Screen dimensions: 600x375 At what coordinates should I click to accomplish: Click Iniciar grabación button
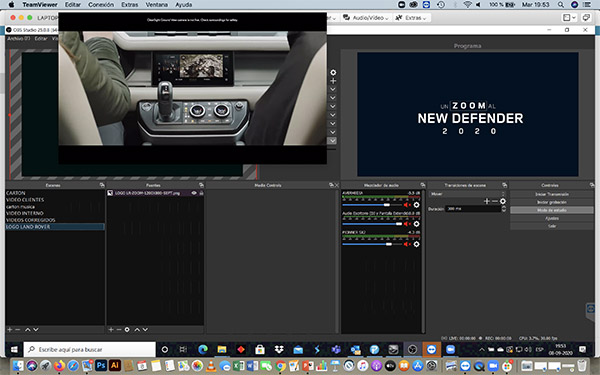click(552, 202)
